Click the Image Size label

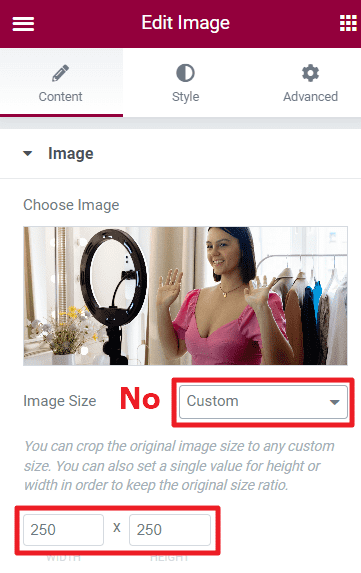tap(60, 401)
